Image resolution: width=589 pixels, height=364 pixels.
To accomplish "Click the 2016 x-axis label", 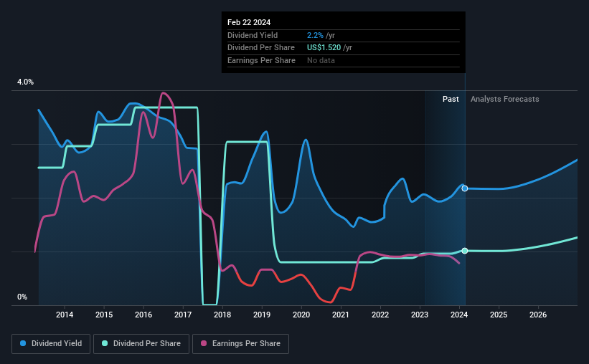I will (143, 315).
